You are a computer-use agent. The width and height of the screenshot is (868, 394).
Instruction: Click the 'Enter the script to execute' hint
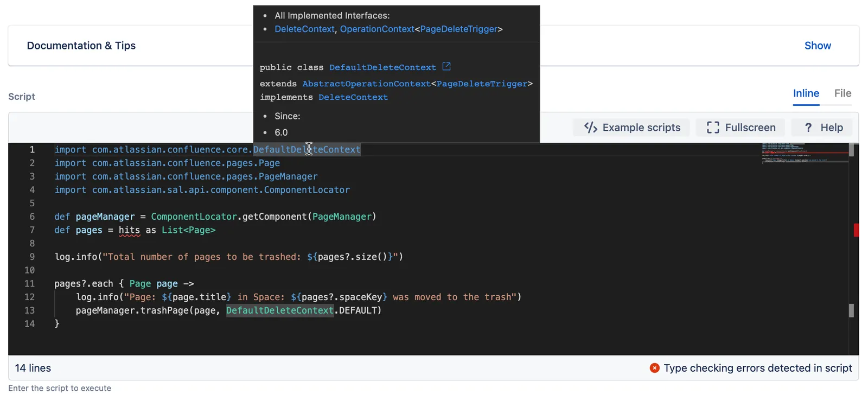point(60,388)
